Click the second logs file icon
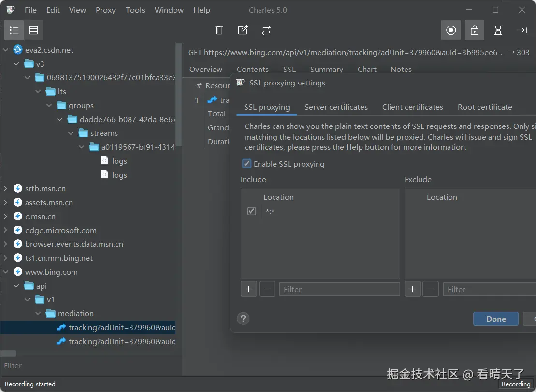536x392 pixels. click(104, 175)
